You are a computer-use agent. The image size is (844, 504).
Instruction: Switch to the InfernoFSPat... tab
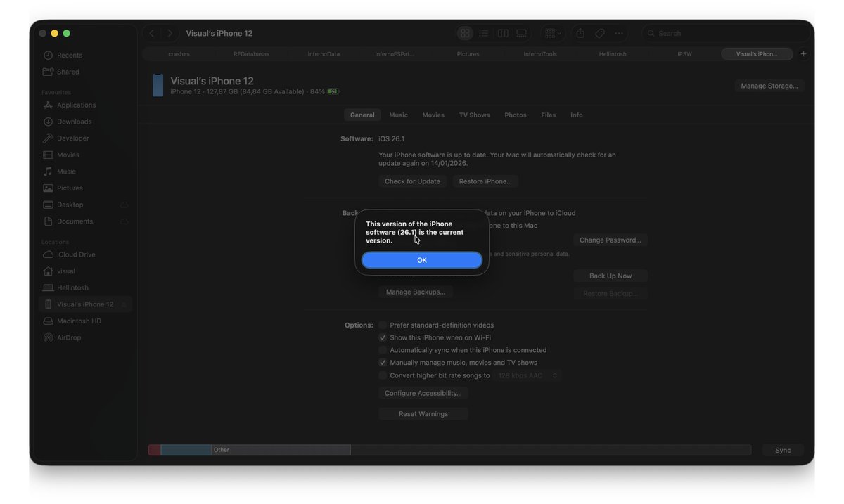point(395,54)
